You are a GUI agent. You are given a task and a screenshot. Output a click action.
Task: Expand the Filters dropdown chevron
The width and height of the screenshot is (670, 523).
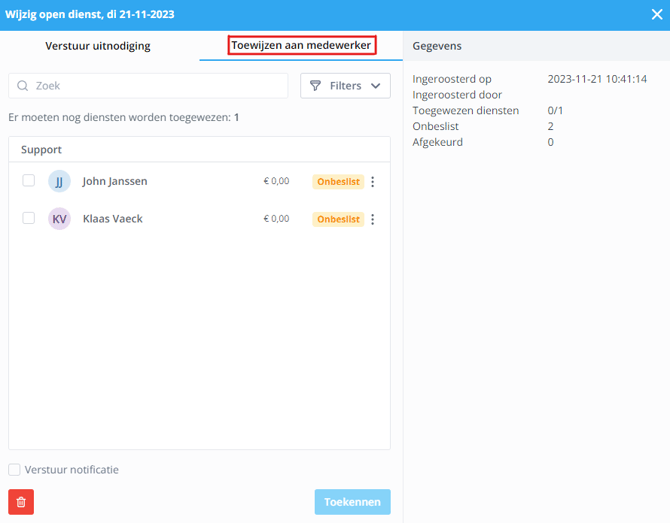point(375,86)
